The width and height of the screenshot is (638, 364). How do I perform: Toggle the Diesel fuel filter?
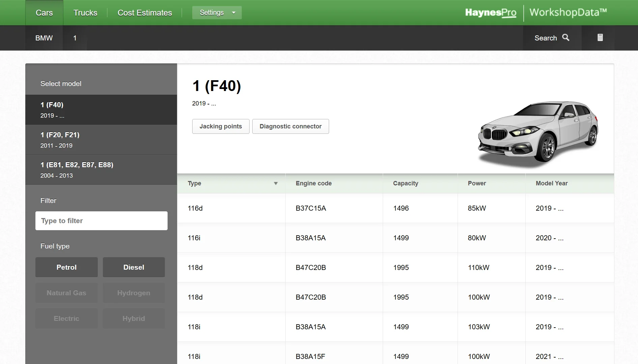click(x=134, y=267)
